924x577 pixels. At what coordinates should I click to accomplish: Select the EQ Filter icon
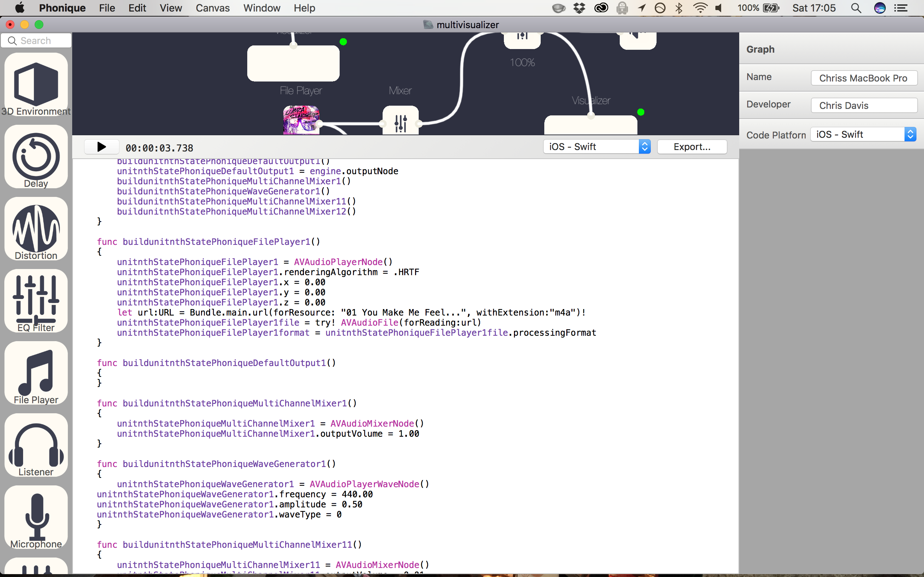coord(36,300)
